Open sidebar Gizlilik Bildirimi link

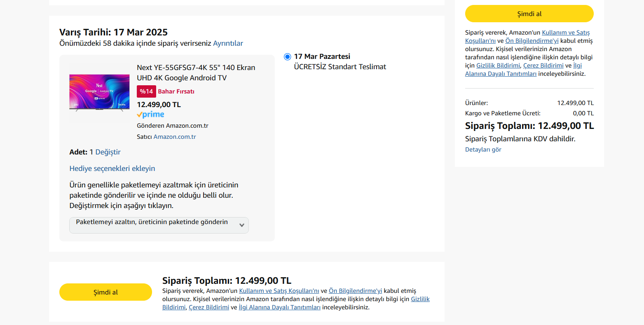point(498,65)
